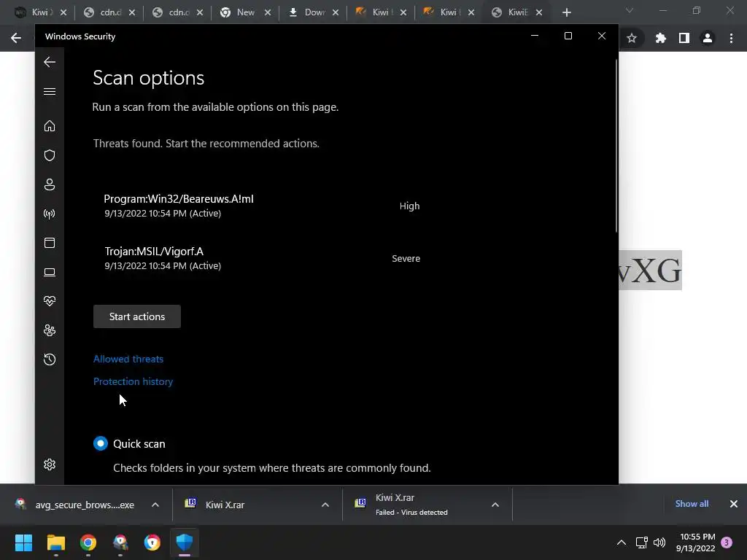Expand avg_secure_browser download options chevron
The width and height of the screenshot is (747, 560).
click(155, 505)
